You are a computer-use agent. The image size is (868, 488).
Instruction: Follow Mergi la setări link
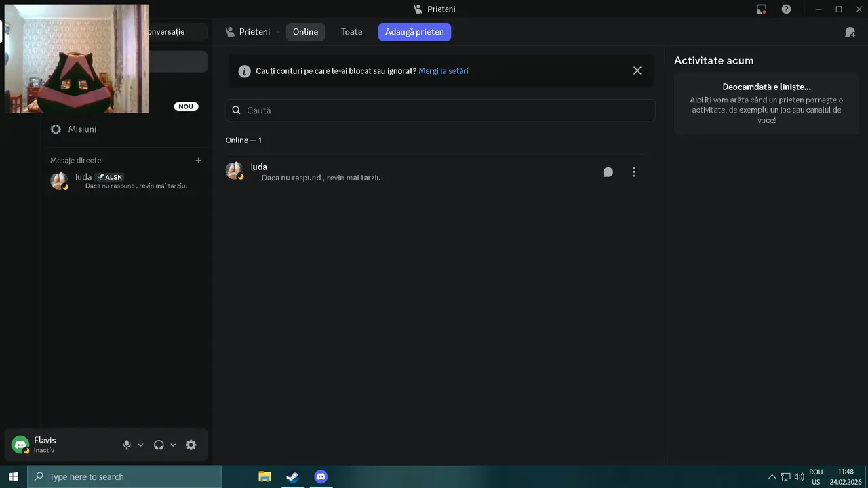443,71
